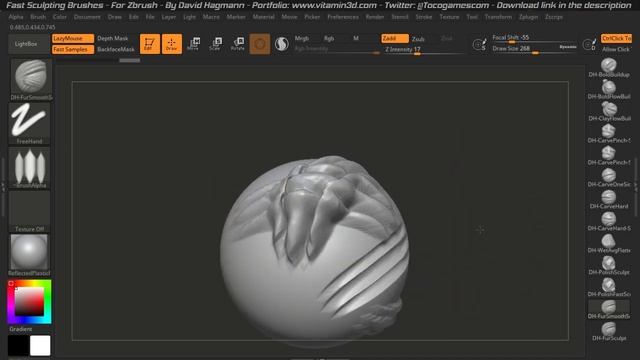Open the FreeHand stroke picker

(29, 123)
